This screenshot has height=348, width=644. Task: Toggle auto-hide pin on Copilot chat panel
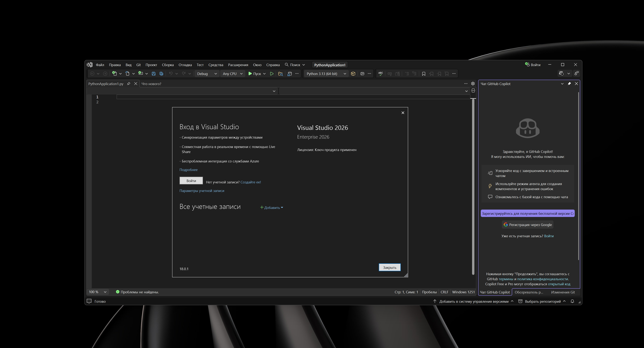pos(569,84)
